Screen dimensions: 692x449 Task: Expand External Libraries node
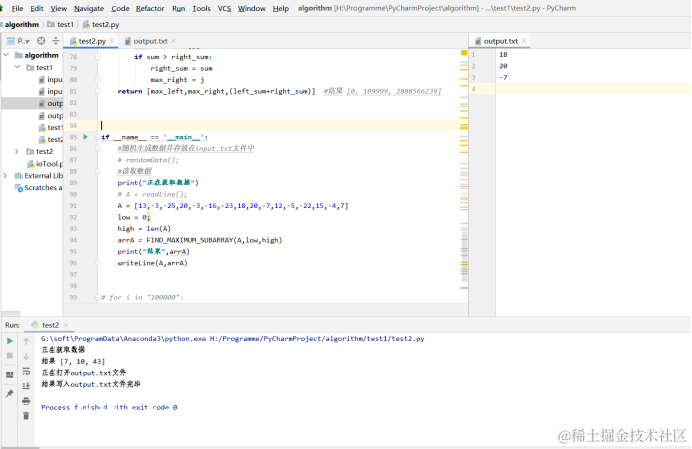6,176
